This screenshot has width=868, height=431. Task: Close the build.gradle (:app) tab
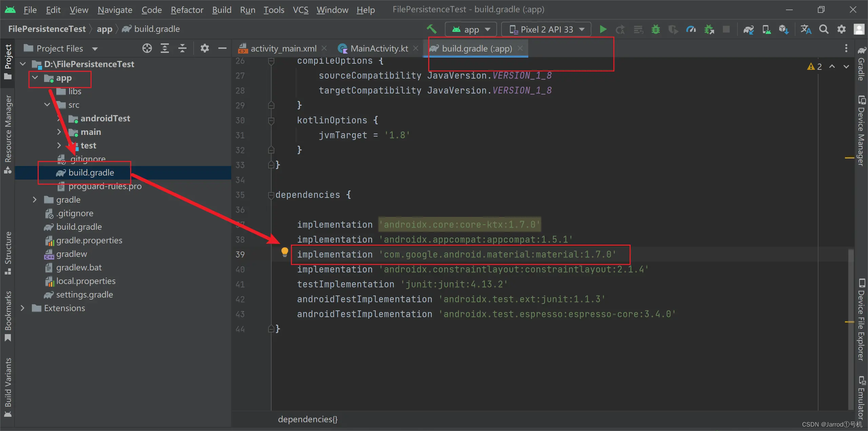[520, 48]
